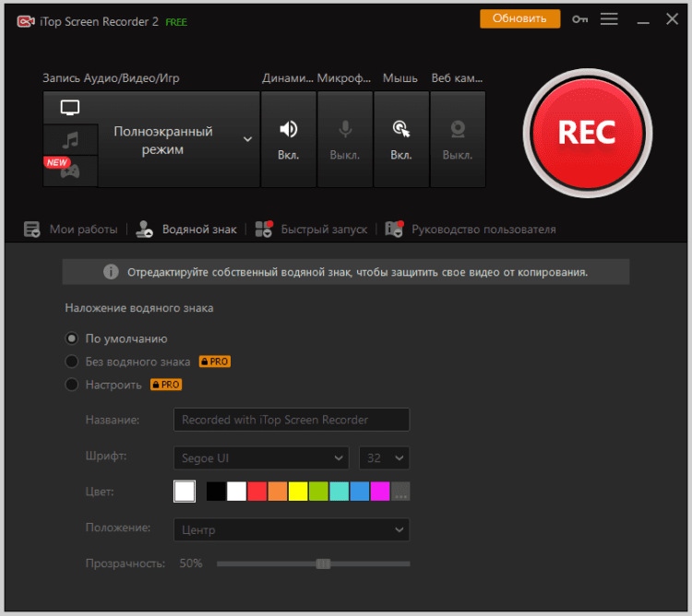Open the font size 32 dropdown
The width and height of the screenshot is (692, 616).
coord(385,458)
